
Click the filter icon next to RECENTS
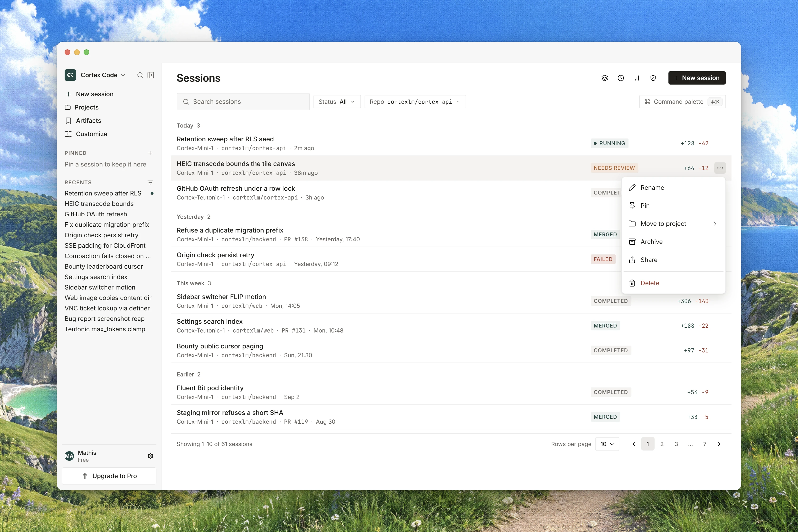150,183
